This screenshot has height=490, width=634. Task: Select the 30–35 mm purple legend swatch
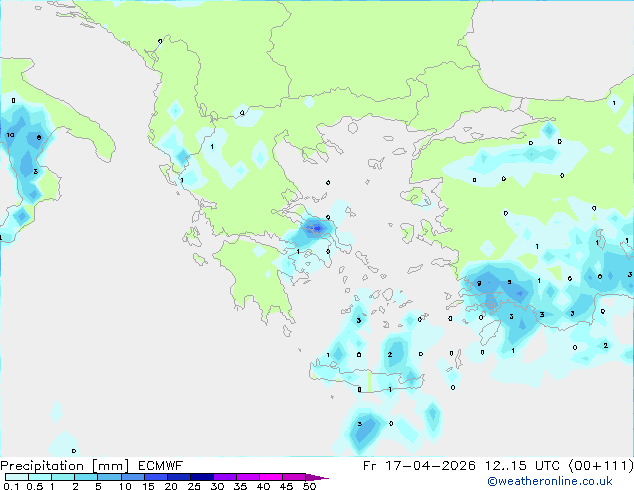click(224, 477)
